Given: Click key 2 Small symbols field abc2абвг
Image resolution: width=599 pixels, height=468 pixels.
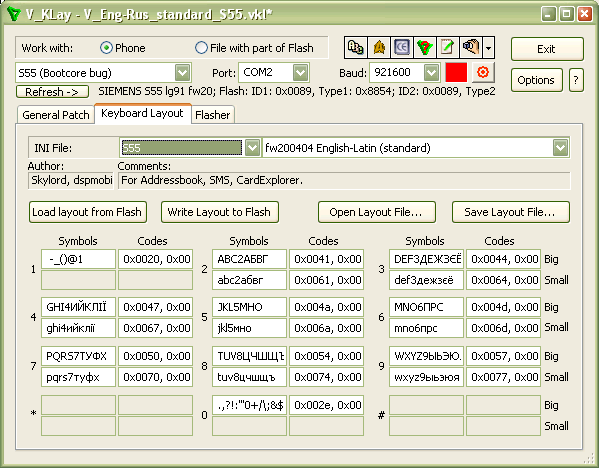Looking at the screenshot, I should [249, 280].
